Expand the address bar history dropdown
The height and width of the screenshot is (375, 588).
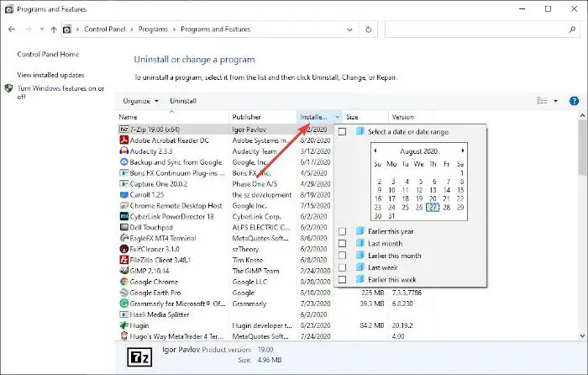[x=349, y=29]
